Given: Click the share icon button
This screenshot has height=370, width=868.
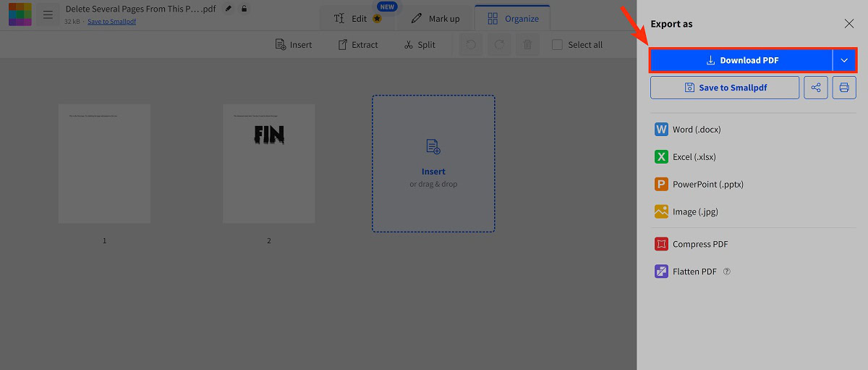Looking at the screenshot, I should [816, 88].
